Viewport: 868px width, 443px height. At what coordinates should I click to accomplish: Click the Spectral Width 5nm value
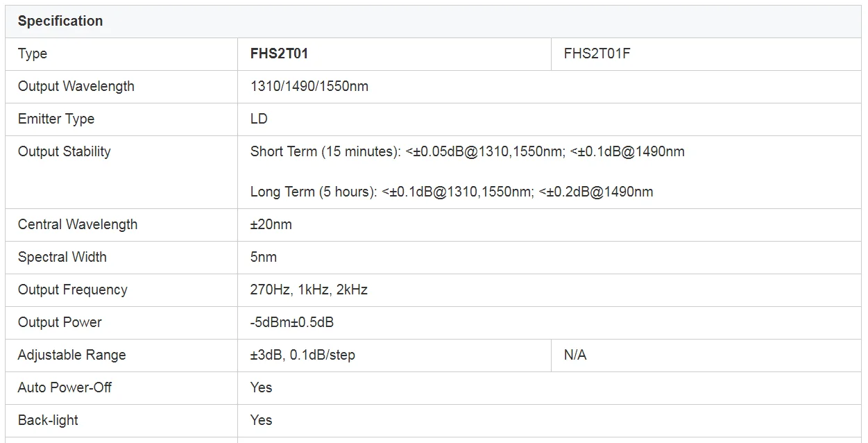pyautogui.click(x=264, y=257)
